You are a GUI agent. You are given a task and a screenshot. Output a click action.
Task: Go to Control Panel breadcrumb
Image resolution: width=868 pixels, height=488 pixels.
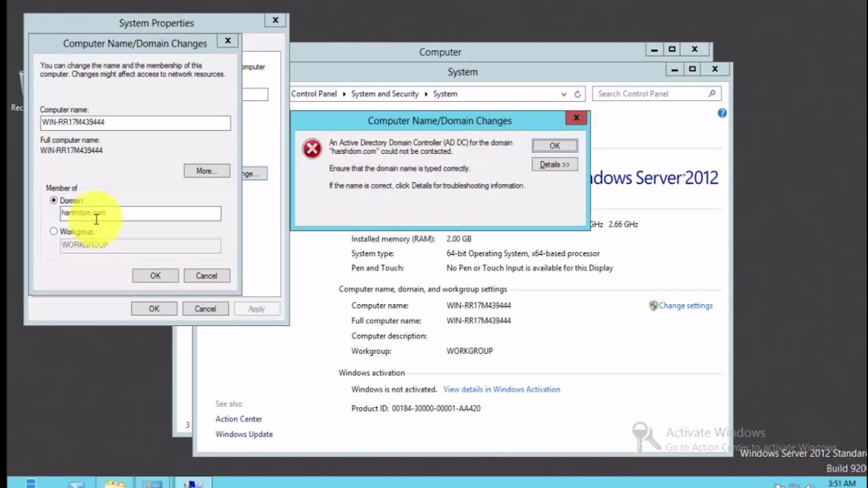[314, 94]
